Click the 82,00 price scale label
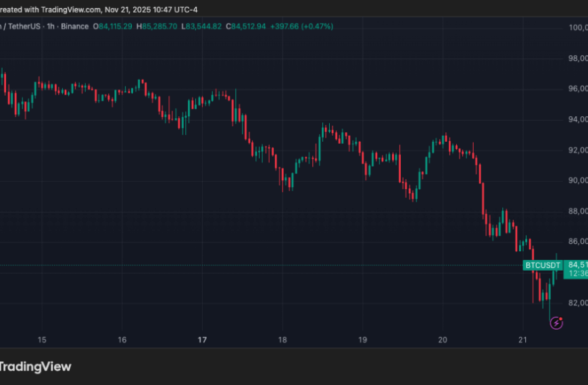This screenshot has height=385, width=588. (x=578, y=303)
